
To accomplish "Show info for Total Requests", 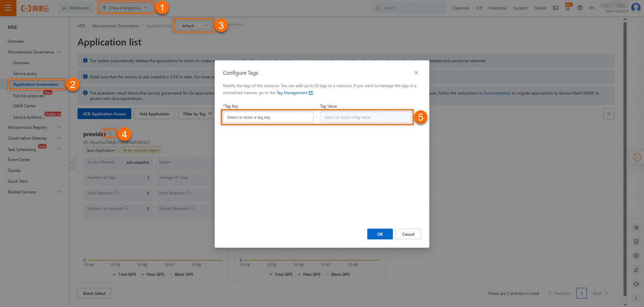I will (x=116, y=193).
